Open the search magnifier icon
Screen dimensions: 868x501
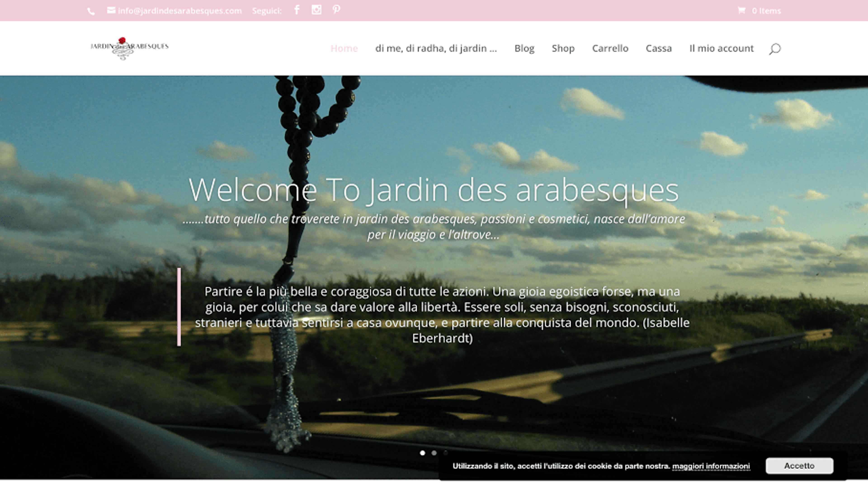775,49
